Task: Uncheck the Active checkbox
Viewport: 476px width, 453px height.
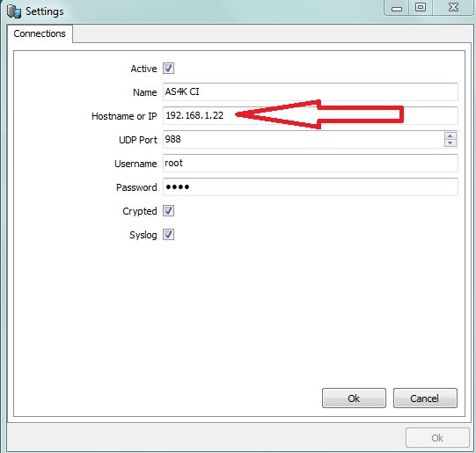Action: [x=168, y=69]
